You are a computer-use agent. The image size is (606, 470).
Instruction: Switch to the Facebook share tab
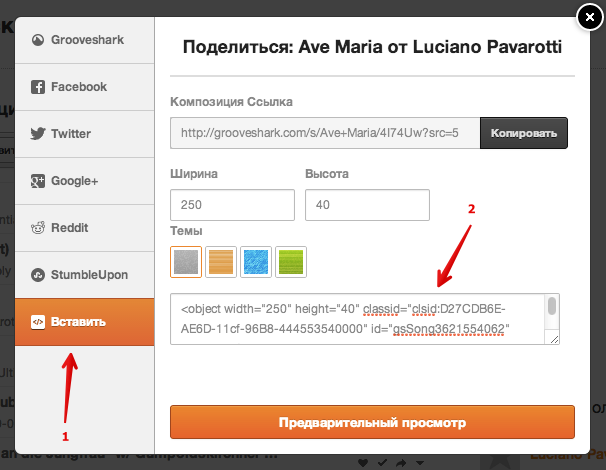pos(85,87)
